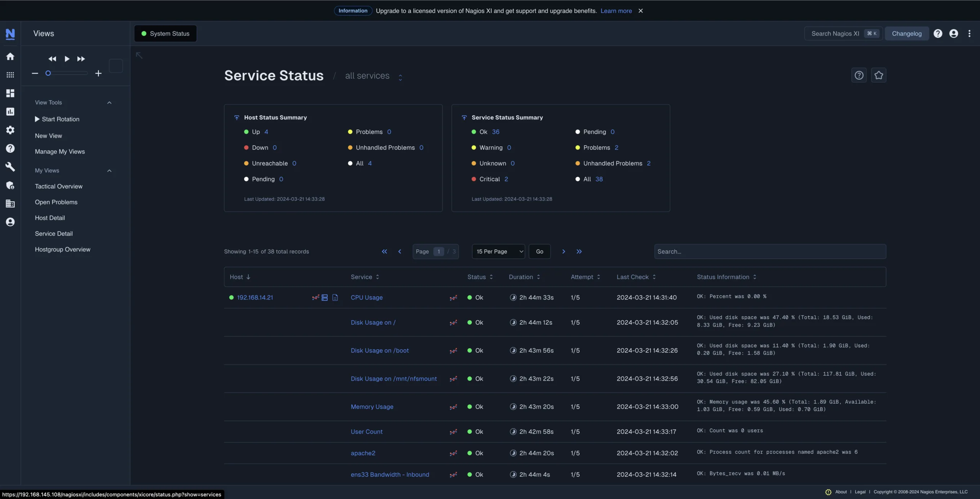Click the Changelog button
980x499 pixels.
[907, 33]
